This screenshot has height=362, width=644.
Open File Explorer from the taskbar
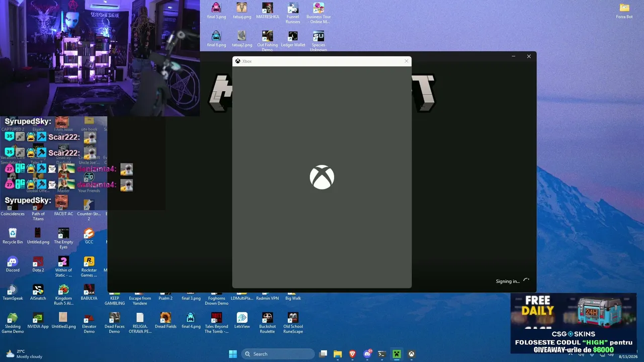(x=338, y=354)
